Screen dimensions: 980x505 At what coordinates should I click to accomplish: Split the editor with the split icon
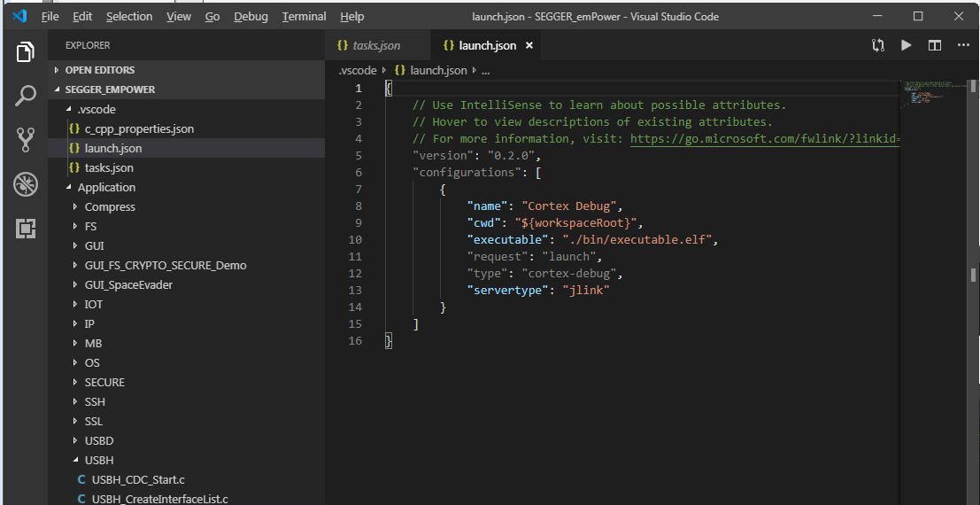tap(934, 45)
